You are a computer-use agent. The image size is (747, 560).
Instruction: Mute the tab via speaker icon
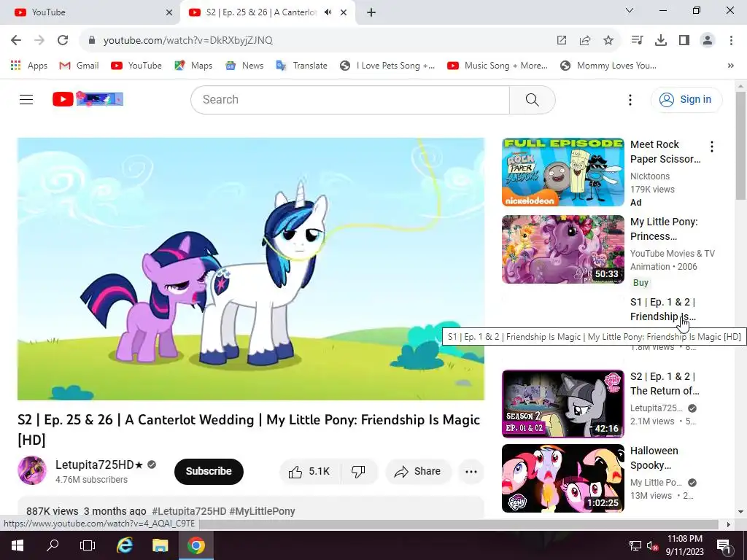[x=328, y=12]
